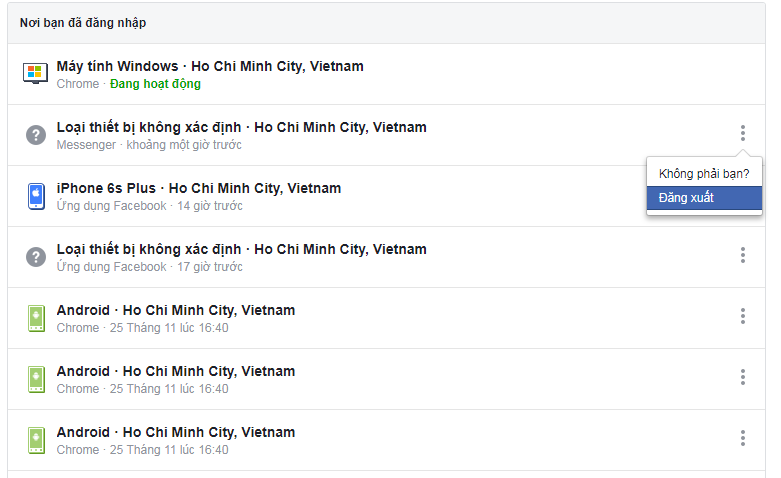This screenshot has width=781, height=478.
Task: Open the more options for the third Android session
Action: pyautogui.click(x=743, y=438)
